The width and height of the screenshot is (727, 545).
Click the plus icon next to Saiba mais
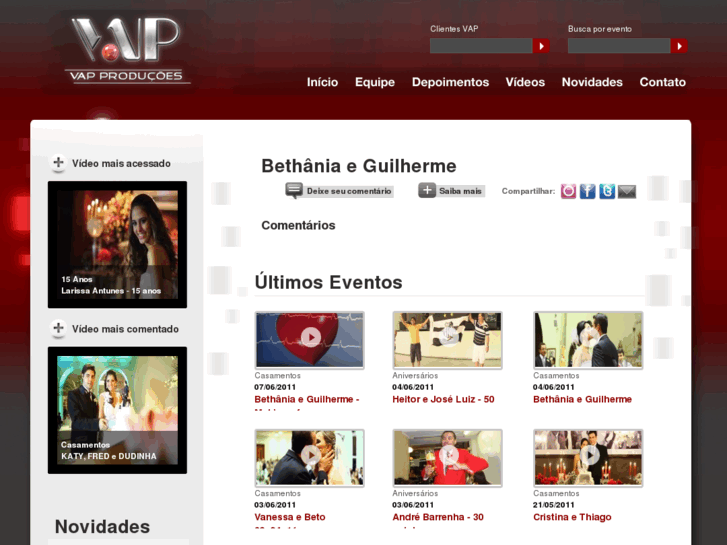(427, 190)
